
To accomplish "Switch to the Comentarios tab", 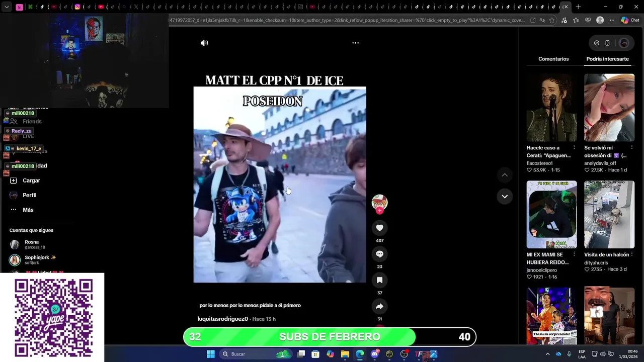I will 553,59.
